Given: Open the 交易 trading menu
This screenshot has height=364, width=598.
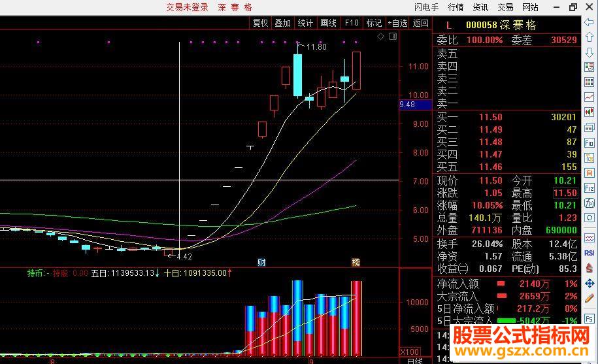Looking at the screenshot, I should (505, 7).
